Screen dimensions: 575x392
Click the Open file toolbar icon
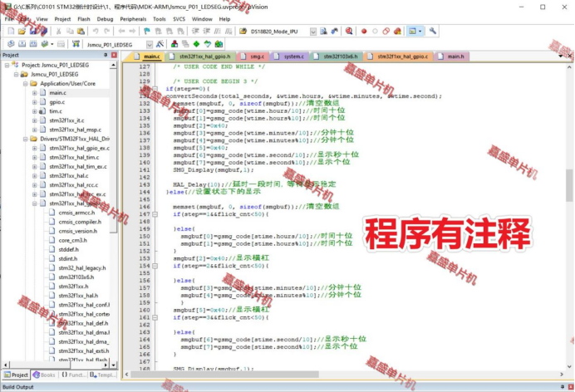coord(22,32)
